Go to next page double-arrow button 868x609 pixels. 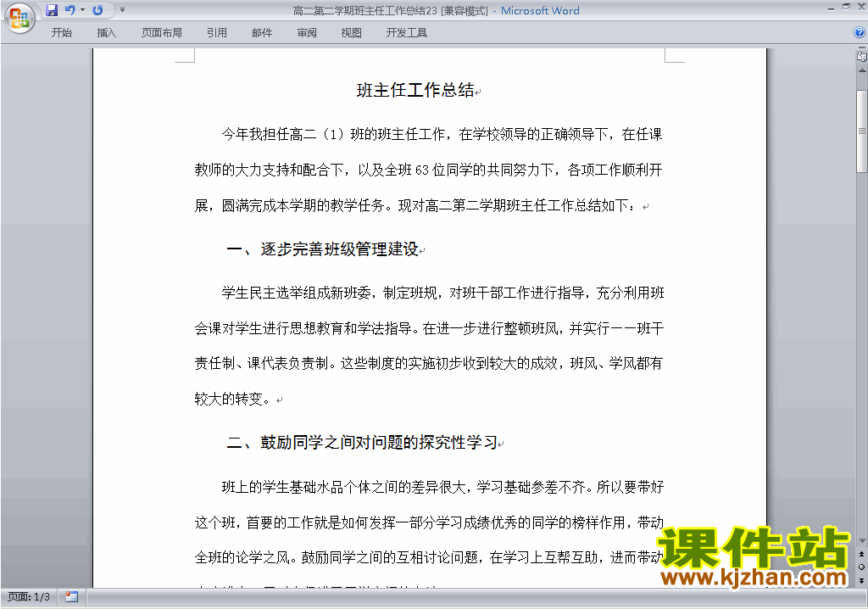[861, 580]
